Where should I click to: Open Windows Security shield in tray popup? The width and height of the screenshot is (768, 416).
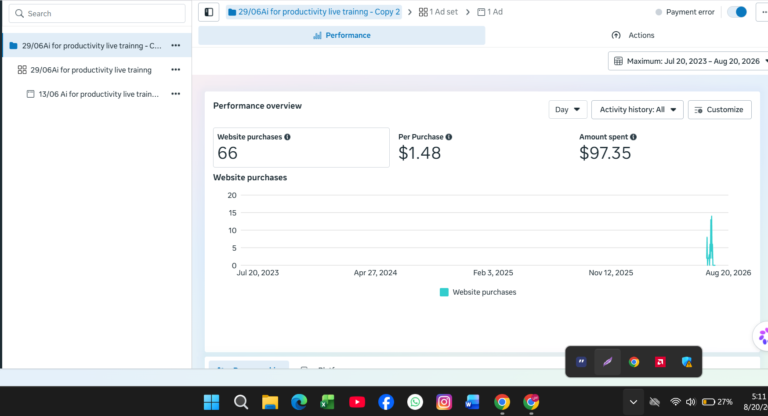tap(687, 362)
